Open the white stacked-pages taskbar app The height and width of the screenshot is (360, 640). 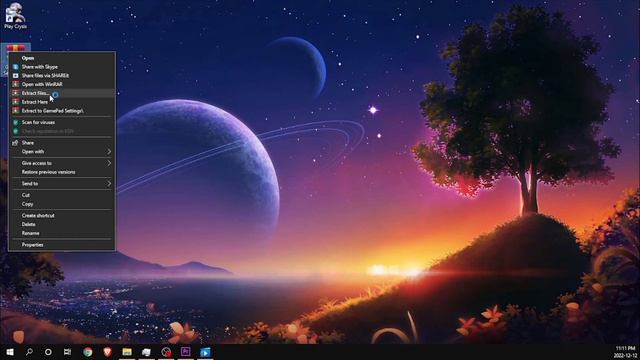point(146,352)
